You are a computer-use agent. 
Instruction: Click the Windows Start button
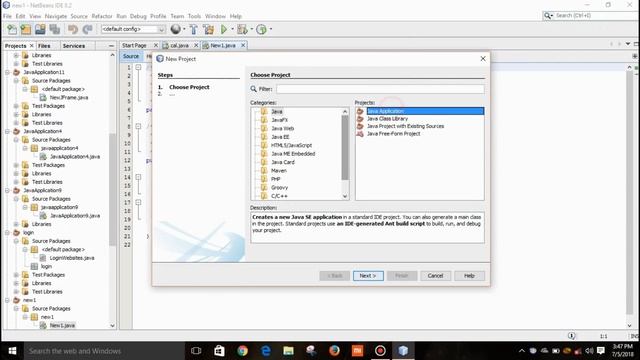pos(12,351)
